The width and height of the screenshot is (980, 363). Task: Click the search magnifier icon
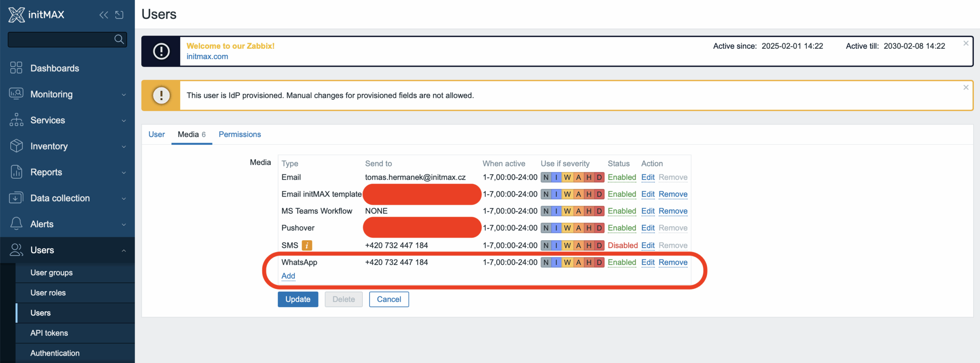(x=119, y=39)
